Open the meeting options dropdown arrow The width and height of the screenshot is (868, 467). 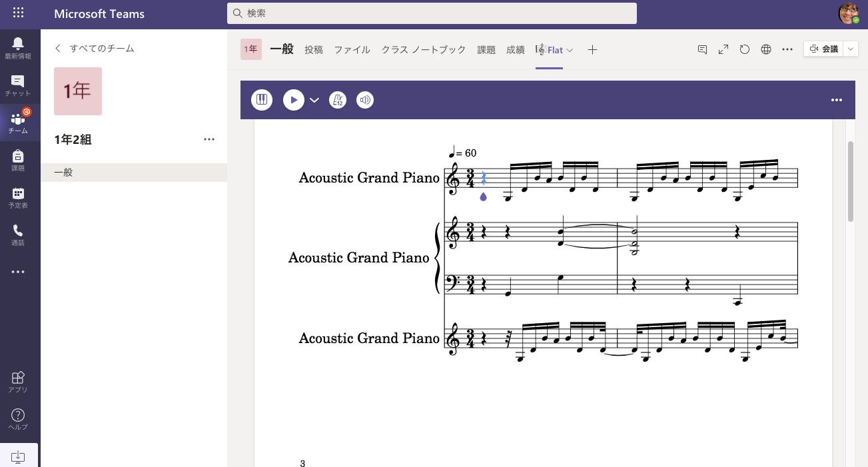pyautogui.click(x=851, y=49)
